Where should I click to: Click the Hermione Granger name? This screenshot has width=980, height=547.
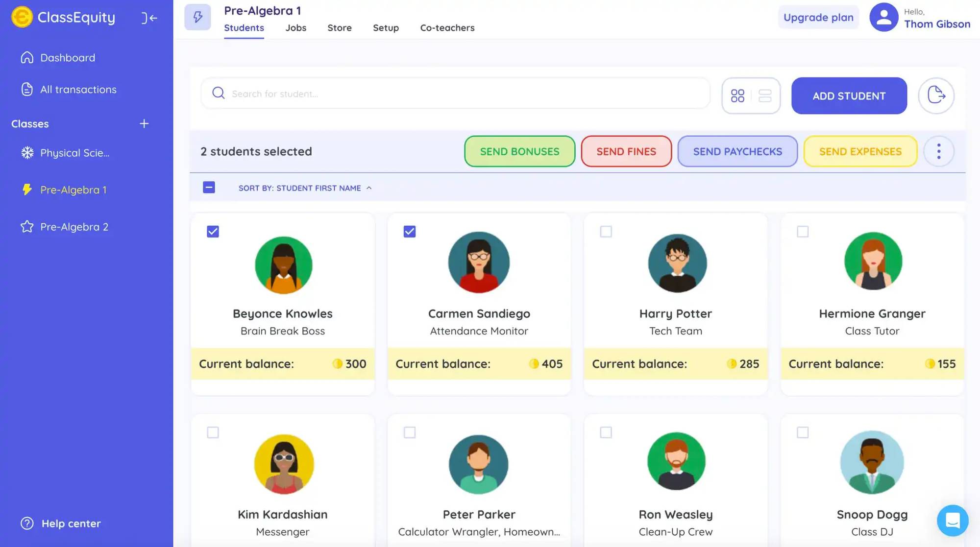(872, 313)
